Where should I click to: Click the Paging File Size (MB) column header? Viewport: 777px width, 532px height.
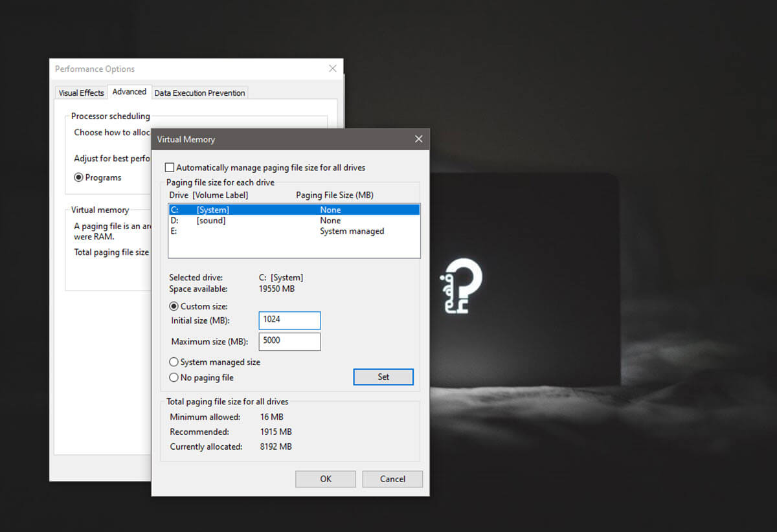[x=334, y=195]
